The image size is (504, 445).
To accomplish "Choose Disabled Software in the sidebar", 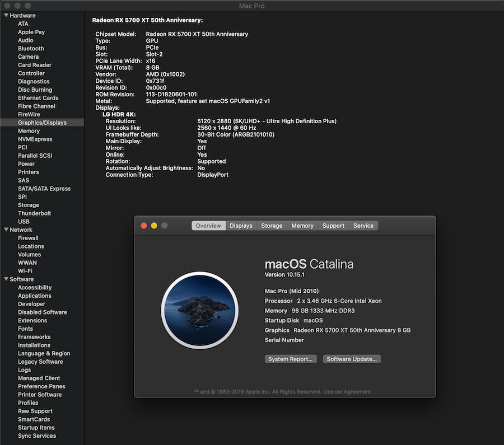I will click(43, 312).
